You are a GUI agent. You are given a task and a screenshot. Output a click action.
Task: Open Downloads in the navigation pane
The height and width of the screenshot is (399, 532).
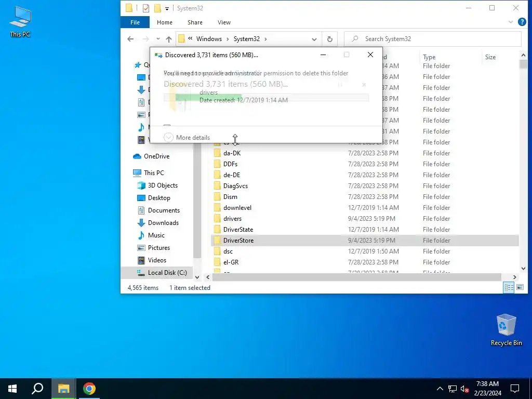[x=163, y=223]
